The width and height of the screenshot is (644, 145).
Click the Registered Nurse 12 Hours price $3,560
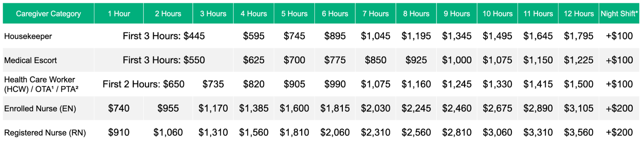click(579, 133)
